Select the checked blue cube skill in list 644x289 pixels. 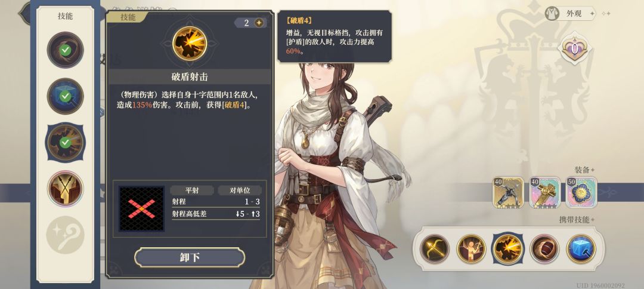(x=66, y=96)
